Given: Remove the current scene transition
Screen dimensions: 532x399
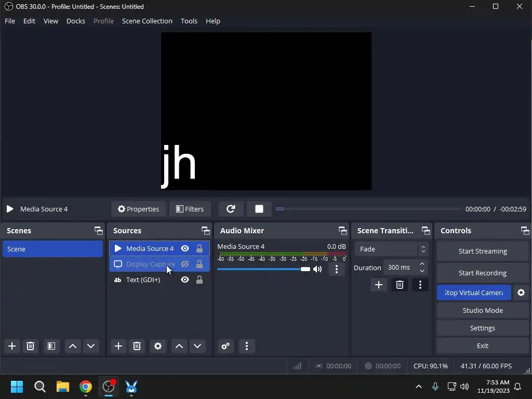Looking at the screenshot, I should pos(400,285).
